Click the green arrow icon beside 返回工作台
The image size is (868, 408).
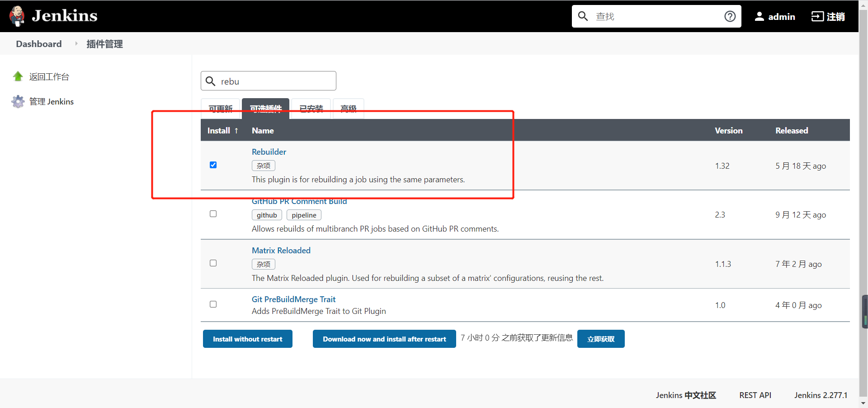pos(18,76)
